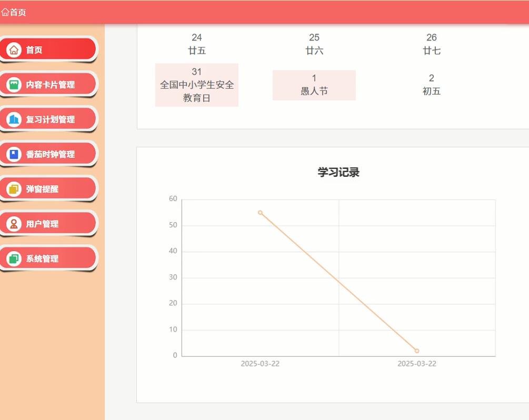Click the 50 label on the y-axis
The height and width of the screenshot is (420, 529).
pos(173,225)
